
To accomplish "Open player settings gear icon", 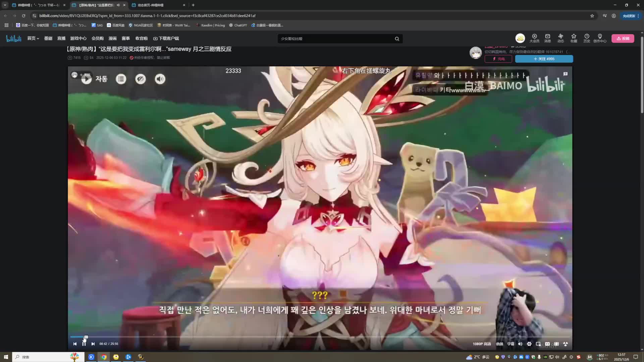I will pos(529,344).
